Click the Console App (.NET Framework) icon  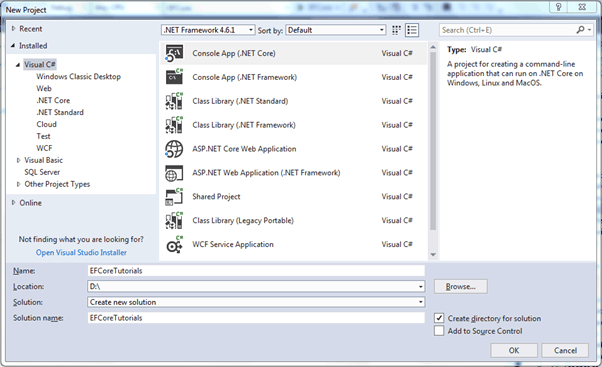coord(174,77)
